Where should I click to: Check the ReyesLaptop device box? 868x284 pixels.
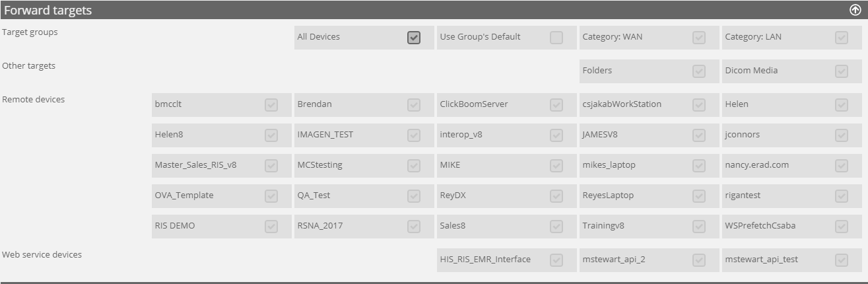699,195
